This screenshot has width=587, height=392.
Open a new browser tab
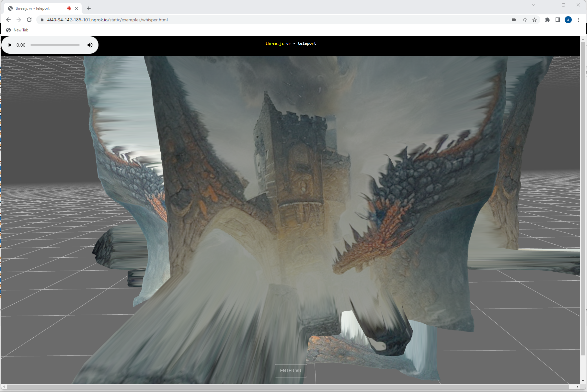click(89, 8)
